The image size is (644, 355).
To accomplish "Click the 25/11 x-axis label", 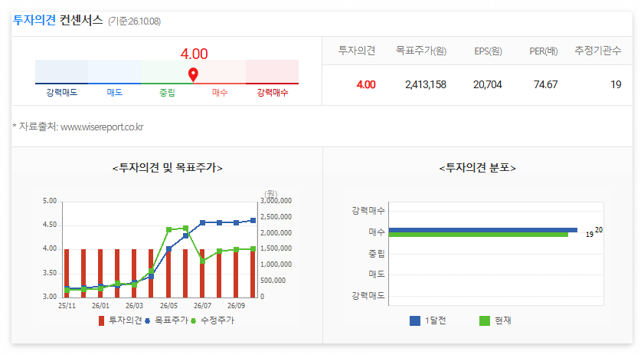I will click(67, 306).
